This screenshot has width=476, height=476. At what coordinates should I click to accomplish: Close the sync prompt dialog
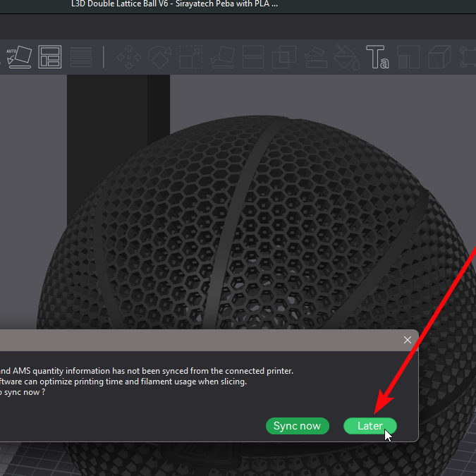(x=407, y=340)
